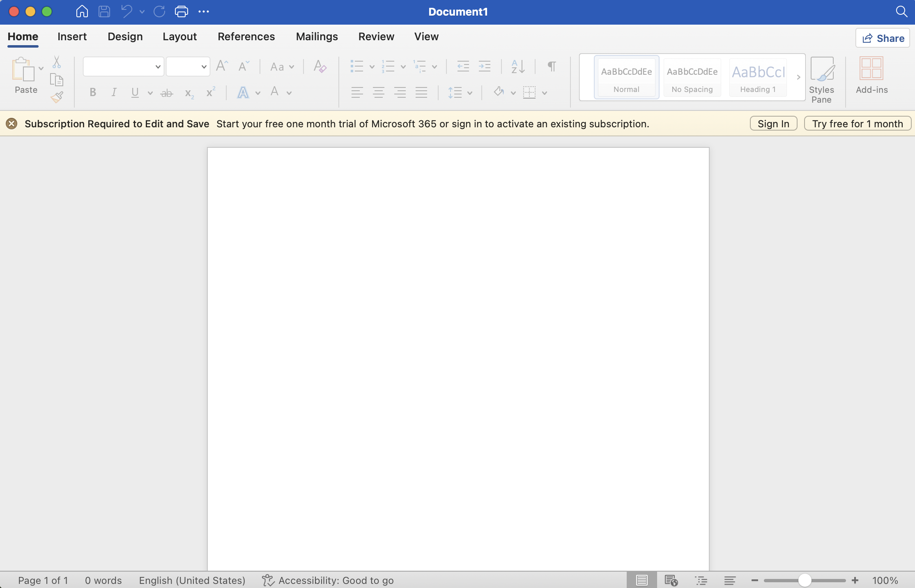Click the Accessibility checker status icon

tap(268, 580)
